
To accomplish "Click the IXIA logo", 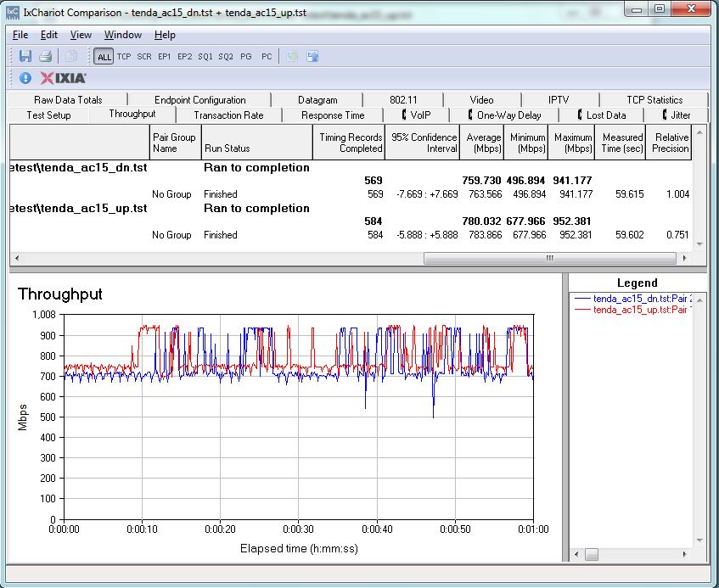I will coord(64,78).
